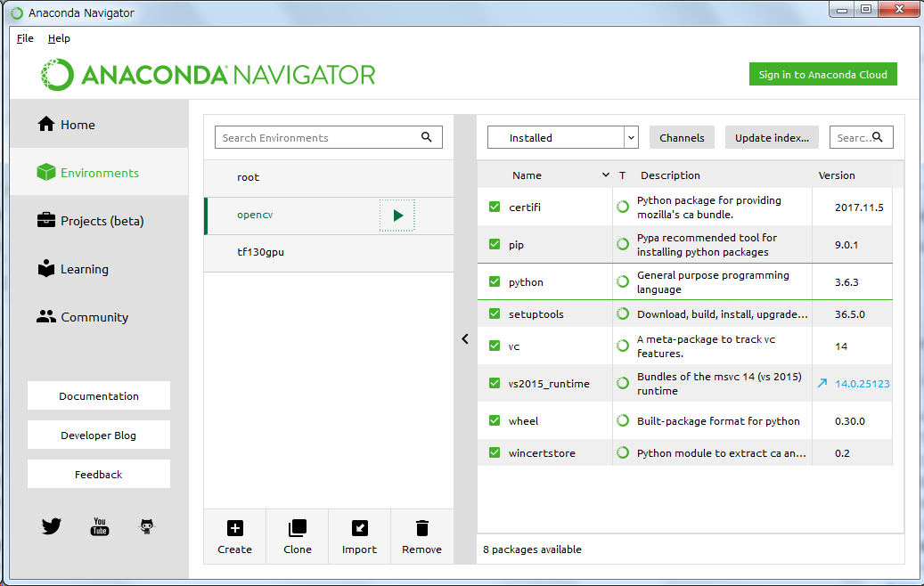The width and height of the screenshot is (924, 586).
Task: Click the type circle icon for pip
Action: [x=623, y=244]
